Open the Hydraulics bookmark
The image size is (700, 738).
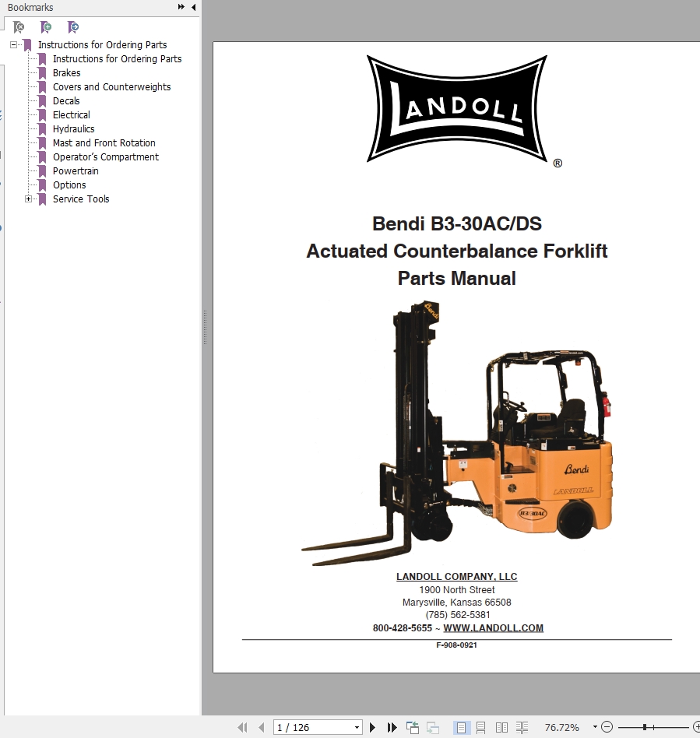pyautogui.click(x=73, y=129)
